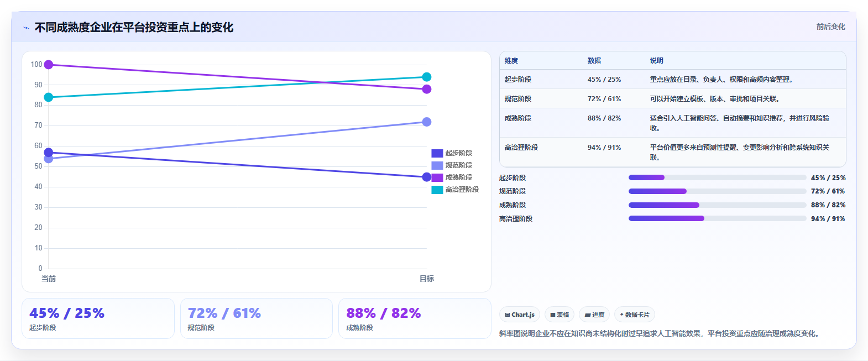Click the purple 成熟阶段 point at 目标
Screen dimensions: 868x361
pyautogui.click(x=427, y=90)
